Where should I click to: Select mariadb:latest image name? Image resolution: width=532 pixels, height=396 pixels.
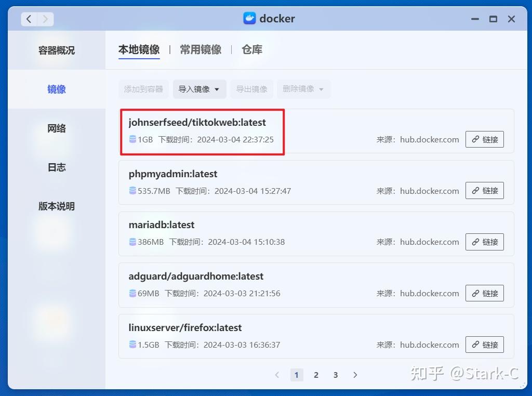(x=162, y=225)
